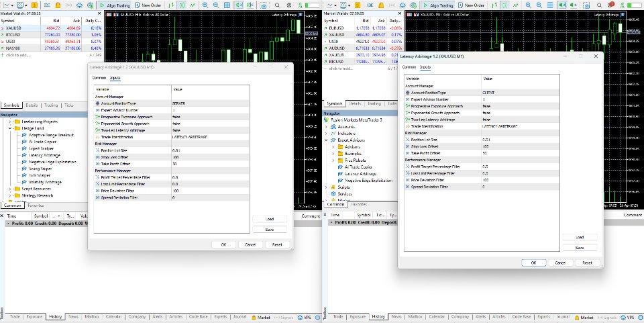Click the yellow dollar icon in left toolbar
The width and height of the screenshot is (644, 323).
pyautogui.click(x=34, y=5)
